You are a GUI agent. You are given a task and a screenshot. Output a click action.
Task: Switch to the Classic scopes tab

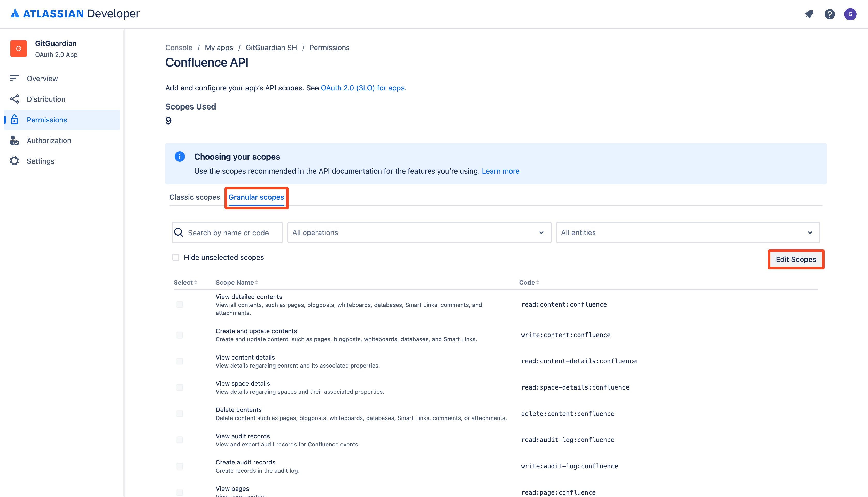(x=195, y=197)
